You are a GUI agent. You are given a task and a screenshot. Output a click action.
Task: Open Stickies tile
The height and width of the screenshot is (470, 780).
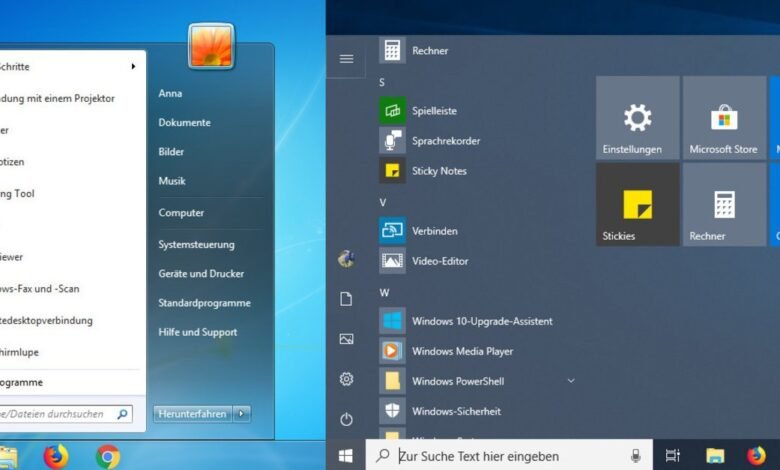click(x=638, y=204)
